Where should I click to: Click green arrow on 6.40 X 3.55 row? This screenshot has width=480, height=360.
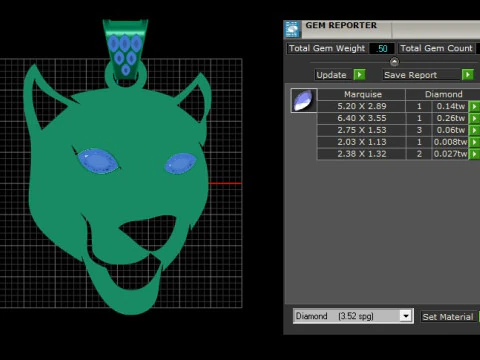tap(474, 118)
